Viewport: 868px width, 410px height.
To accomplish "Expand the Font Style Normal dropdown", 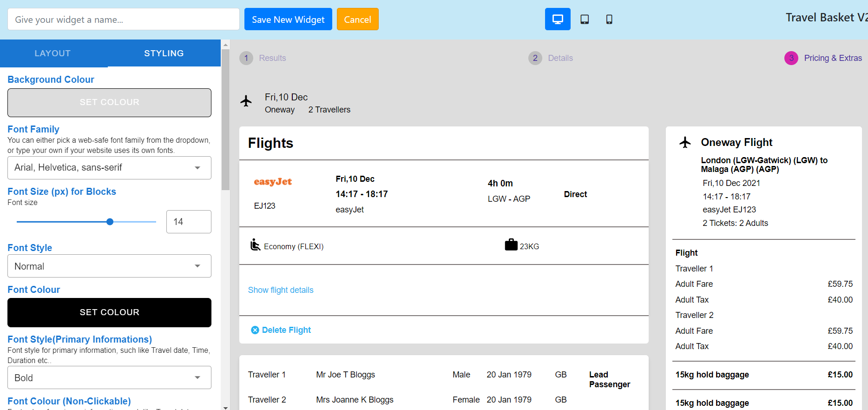I will click(109, 266).
